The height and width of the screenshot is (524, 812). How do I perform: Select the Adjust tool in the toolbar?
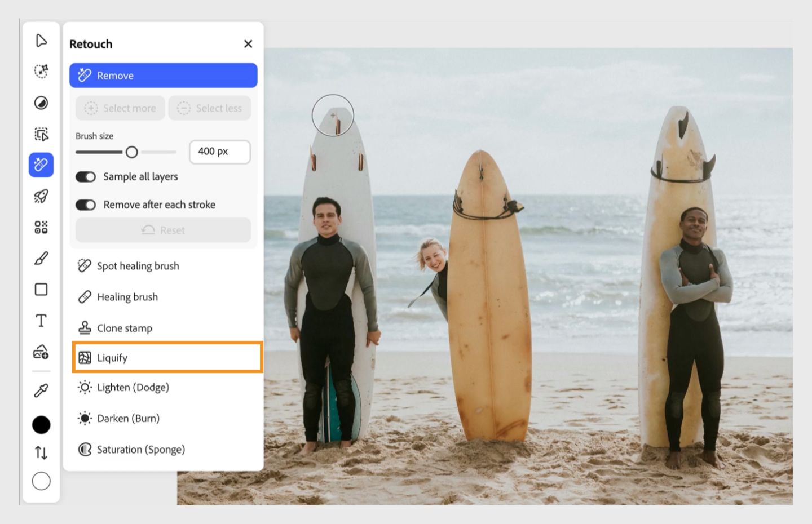[40, 104]
